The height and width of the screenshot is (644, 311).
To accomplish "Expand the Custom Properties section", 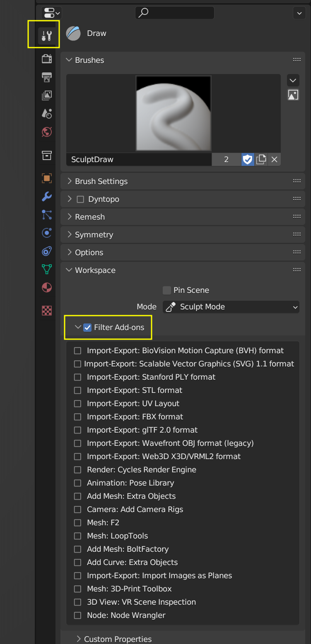I will point(118,639).
